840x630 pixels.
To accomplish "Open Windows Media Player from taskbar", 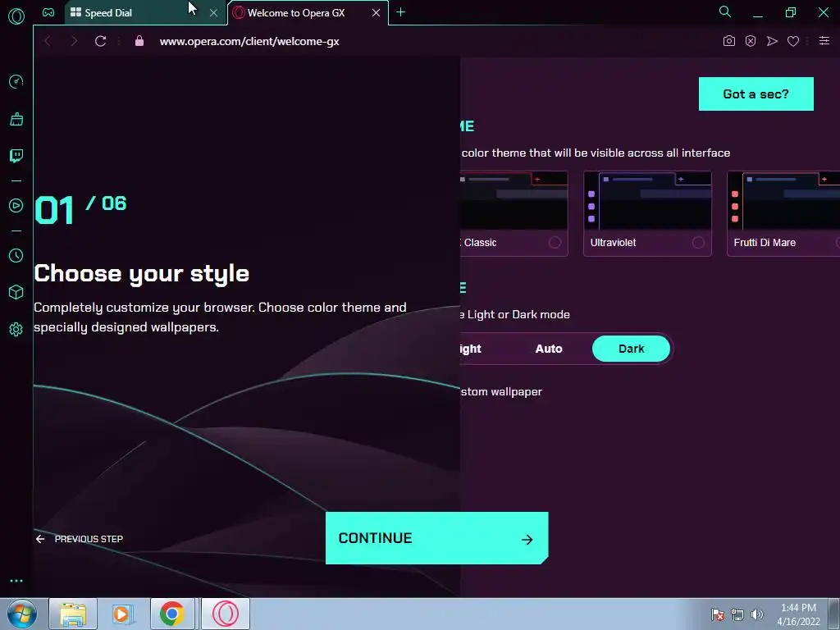I will (123, 614).
